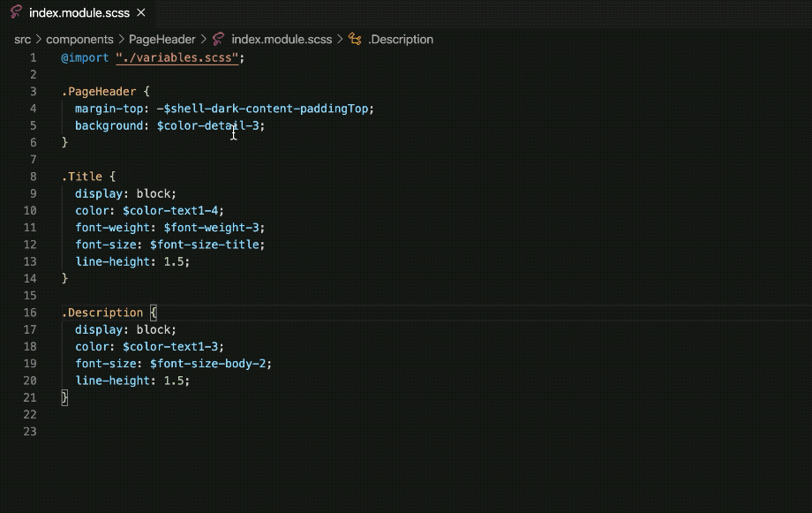Screen dimensions: 812x513
Task: Click the Sass icon in the breadcrumb
Action: (x=219, y=39)
